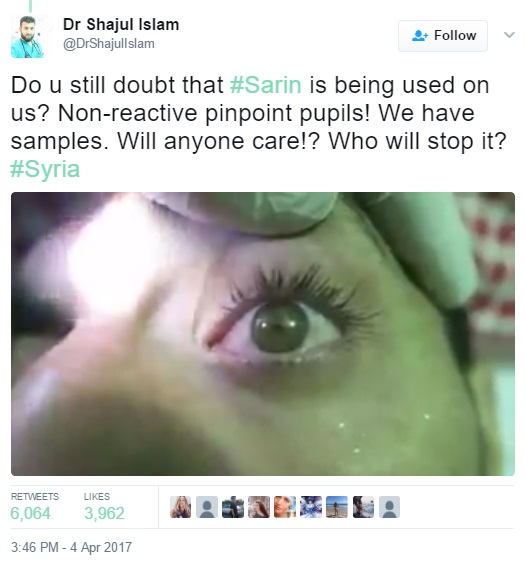Click the third liker avatar with car
The width and height of the screenshot is (525, 563).
point(233,507)
